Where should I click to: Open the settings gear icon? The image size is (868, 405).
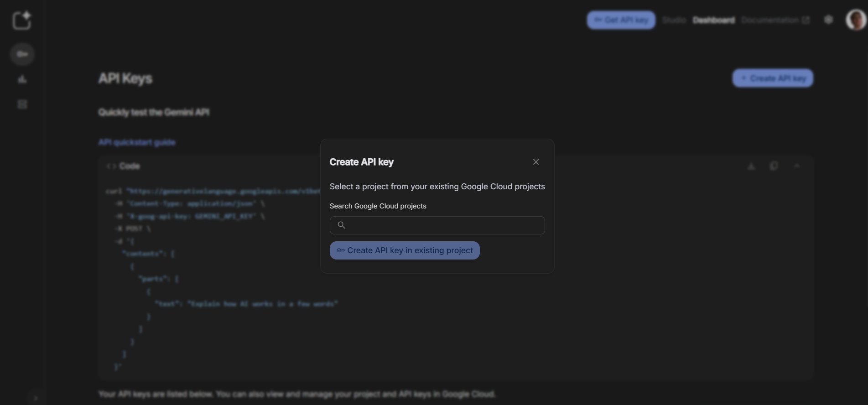pos(829,20)
